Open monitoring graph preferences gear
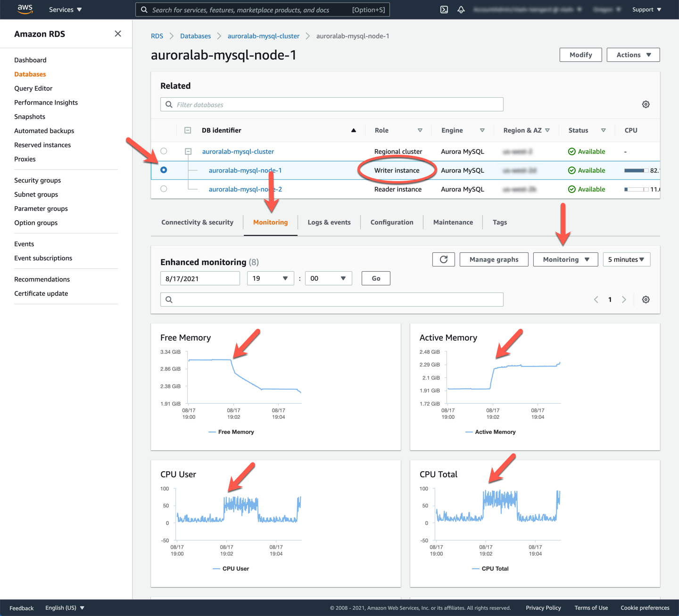Viewport: 679px width, 616px height. (x=646, y=300)
